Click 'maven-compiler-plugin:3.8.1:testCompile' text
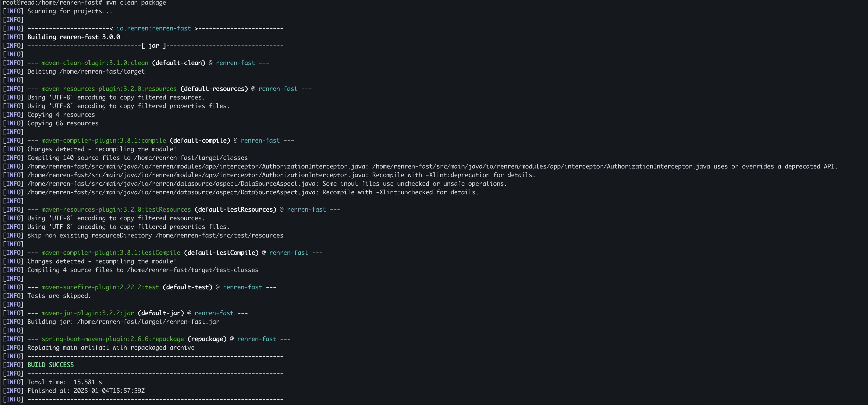 pos(111,252)
